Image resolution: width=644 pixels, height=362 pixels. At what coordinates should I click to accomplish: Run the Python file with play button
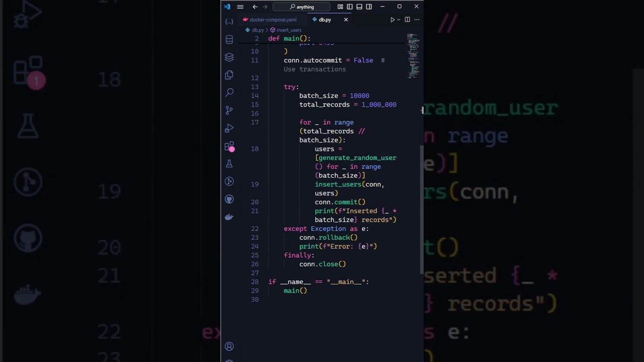point(392,20)
